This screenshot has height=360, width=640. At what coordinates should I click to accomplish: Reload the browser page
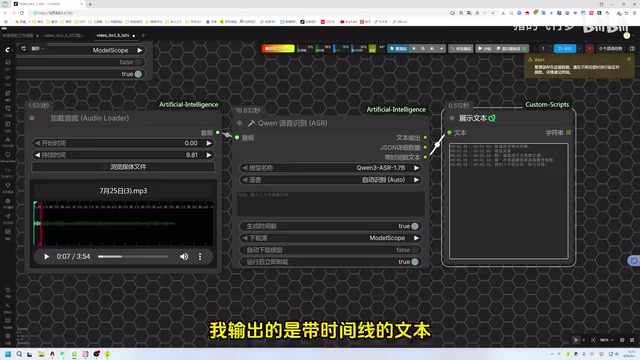pyautogui.click(x=22, y=13)
